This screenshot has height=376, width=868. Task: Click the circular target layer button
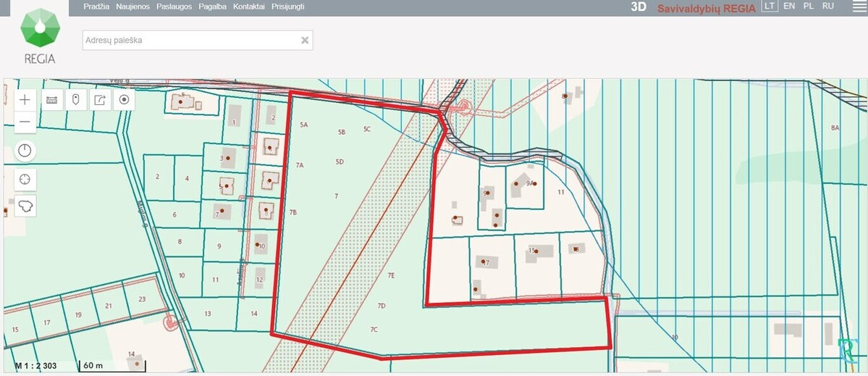pos(124,100)
